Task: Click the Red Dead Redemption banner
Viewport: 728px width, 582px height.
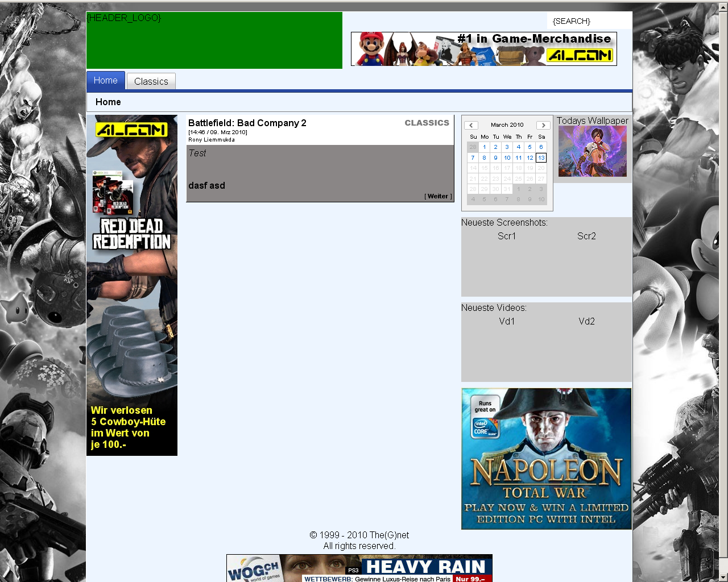Action: 132,285
